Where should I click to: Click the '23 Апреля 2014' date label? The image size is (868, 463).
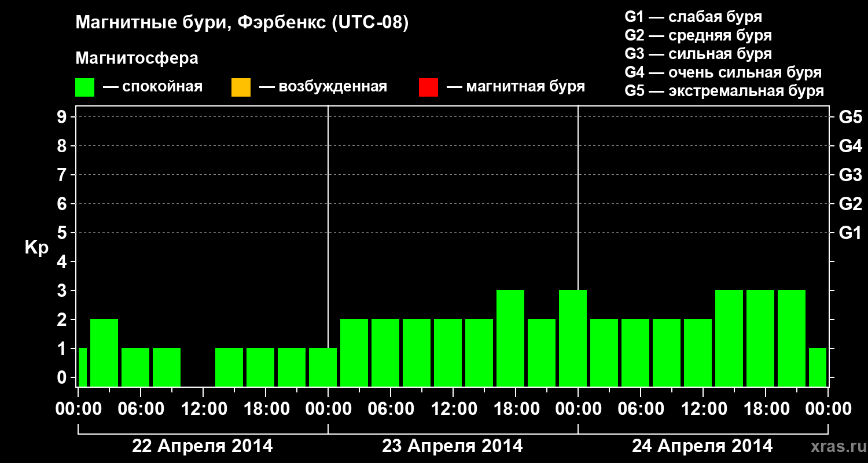pos(453,446)
